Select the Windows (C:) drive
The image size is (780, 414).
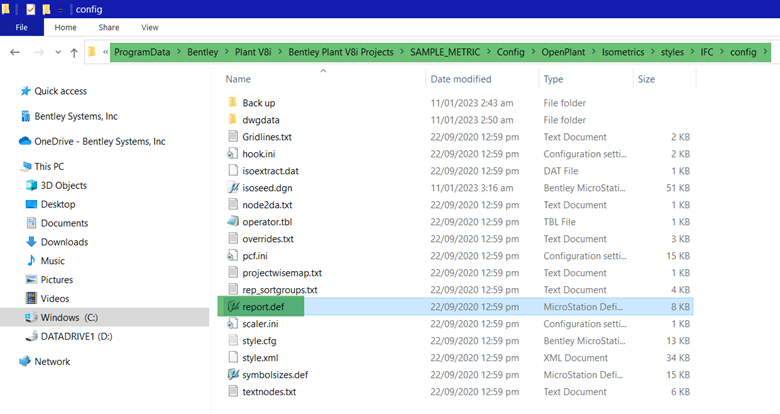[69, 317]
